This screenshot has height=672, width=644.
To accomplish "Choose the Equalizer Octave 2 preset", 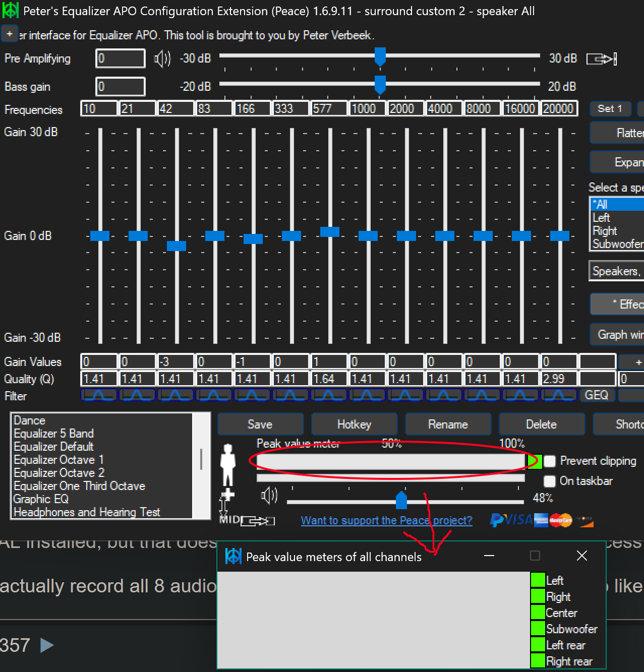I will pos(102,473).
